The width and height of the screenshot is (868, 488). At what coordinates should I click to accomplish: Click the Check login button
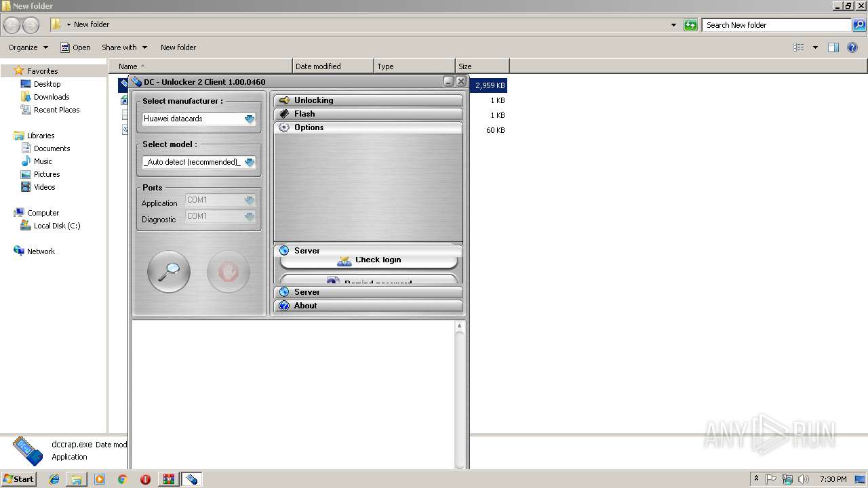(369, 260)
